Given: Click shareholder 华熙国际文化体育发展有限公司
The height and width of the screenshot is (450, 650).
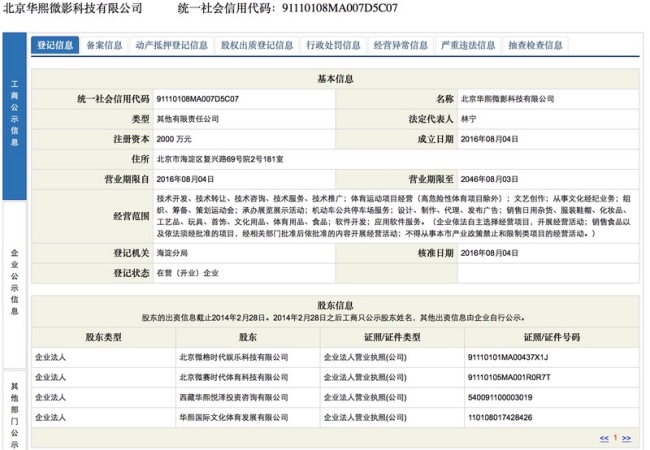Looking at the screenshot, I should click(x=233, y=418).
